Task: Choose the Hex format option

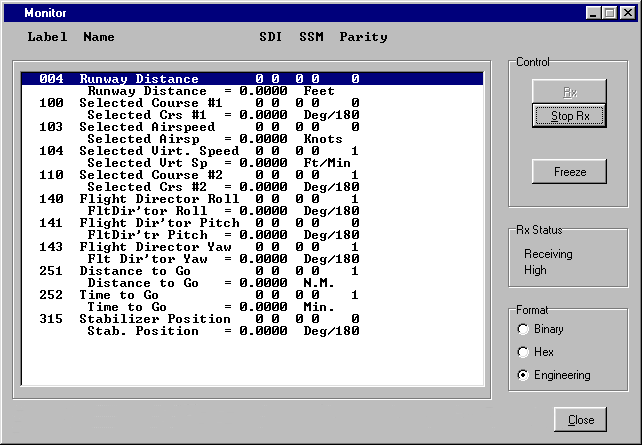Action: (x=525, y=352)
